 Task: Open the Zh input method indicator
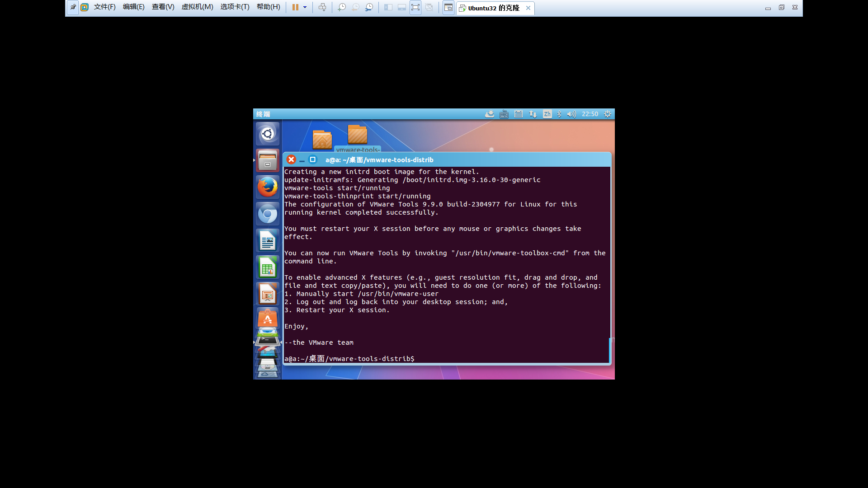(x=547, y=114)
